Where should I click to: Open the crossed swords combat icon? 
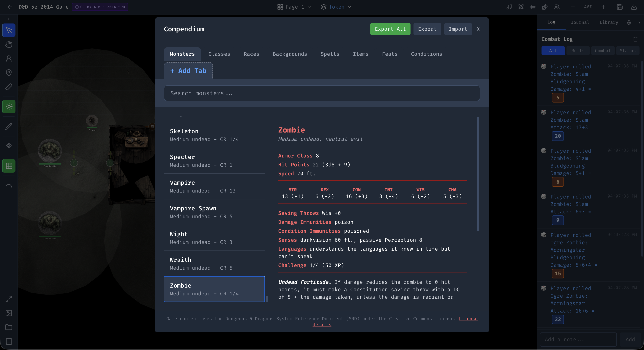[x=521, y=7]
